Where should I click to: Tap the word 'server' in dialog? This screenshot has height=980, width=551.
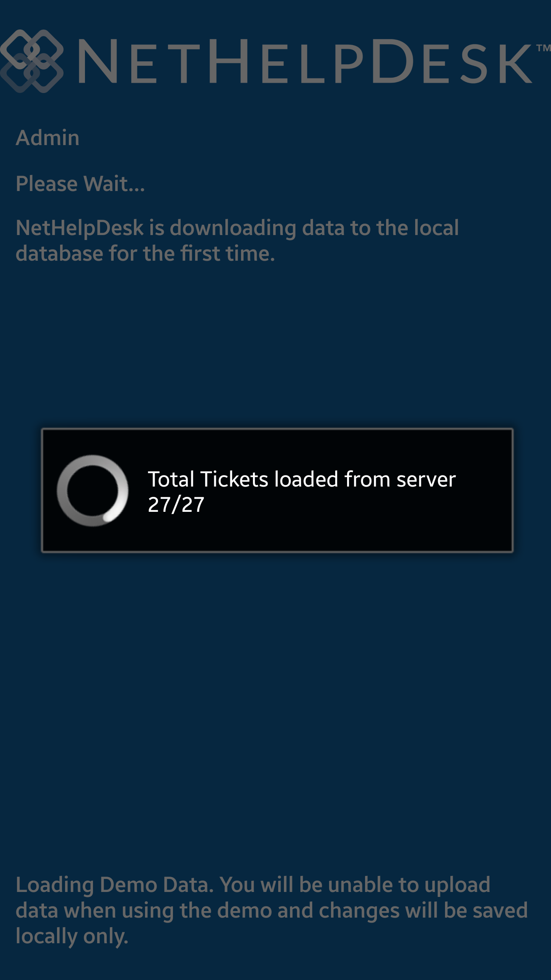426,480
